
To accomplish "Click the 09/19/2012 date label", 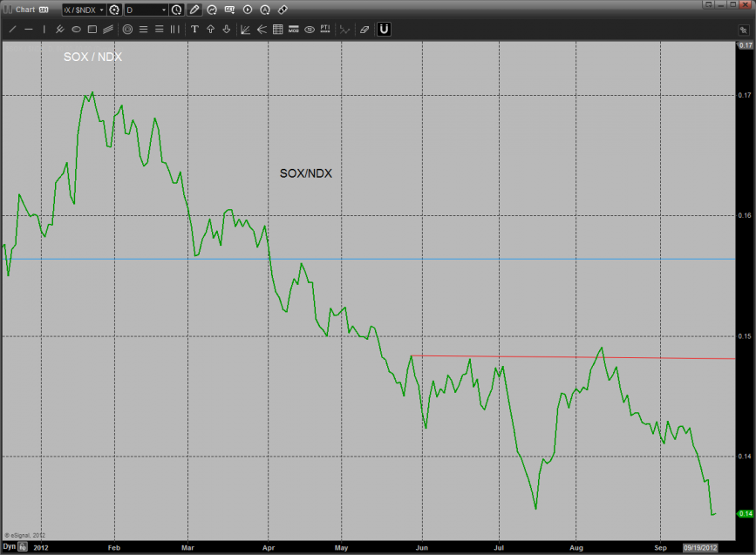I will point(698,546).
